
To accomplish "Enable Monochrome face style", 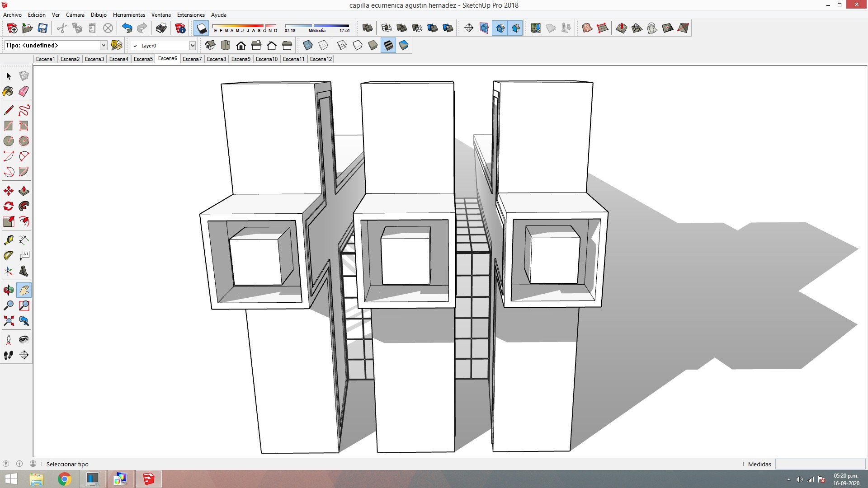I will [x=404, y=45].
